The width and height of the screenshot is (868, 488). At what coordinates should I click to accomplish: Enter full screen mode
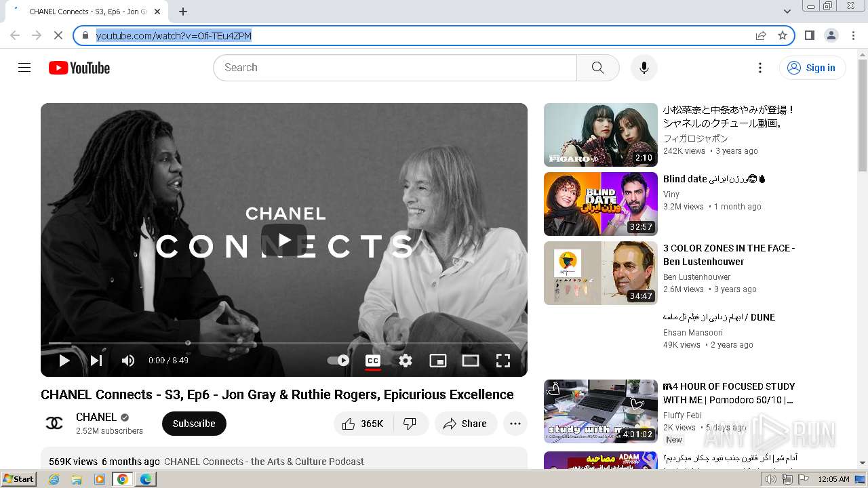coord(503,361)
